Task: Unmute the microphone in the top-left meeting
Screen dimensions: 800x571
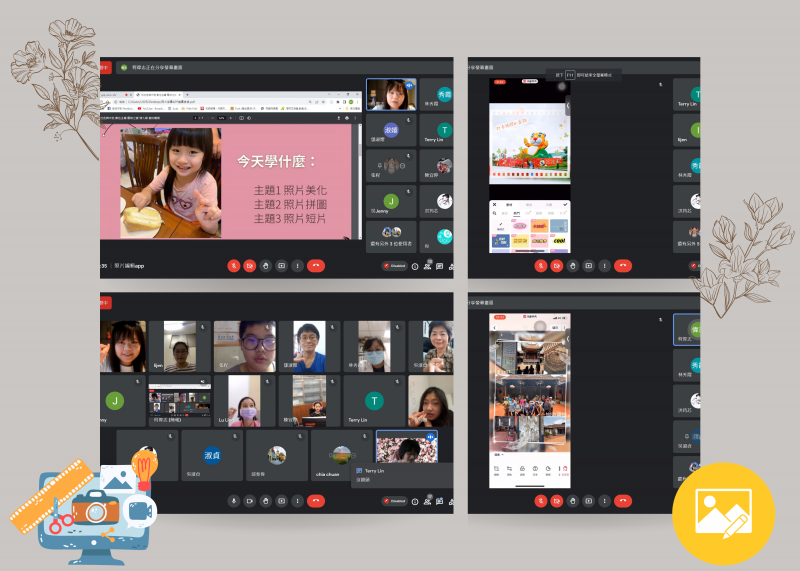Action: coord(233,266)
